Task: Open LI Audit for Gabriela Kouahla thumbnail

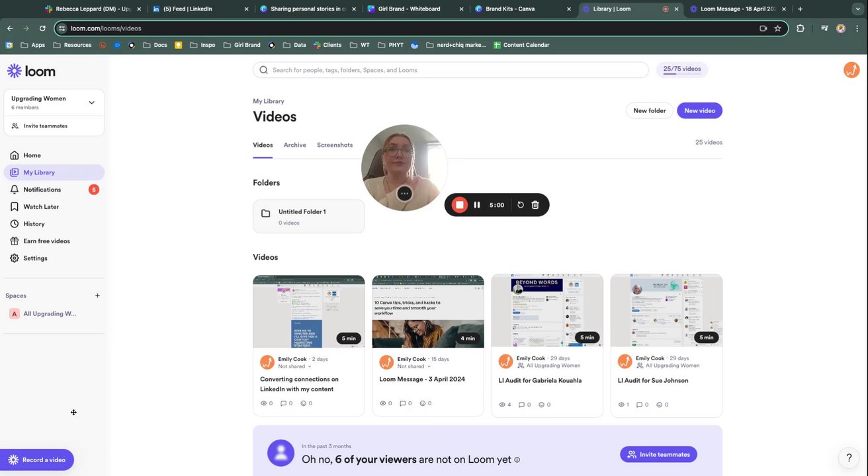Action: 547,311
